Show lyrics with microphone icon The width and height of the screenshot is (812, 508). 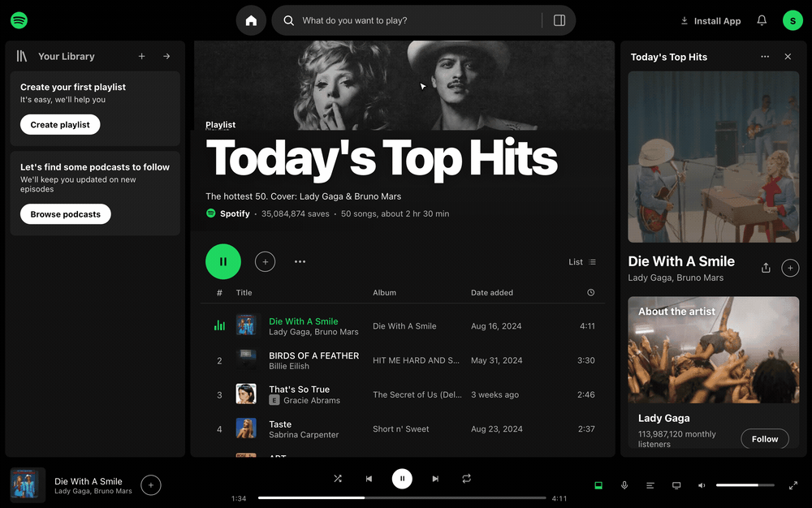[624, 485]
